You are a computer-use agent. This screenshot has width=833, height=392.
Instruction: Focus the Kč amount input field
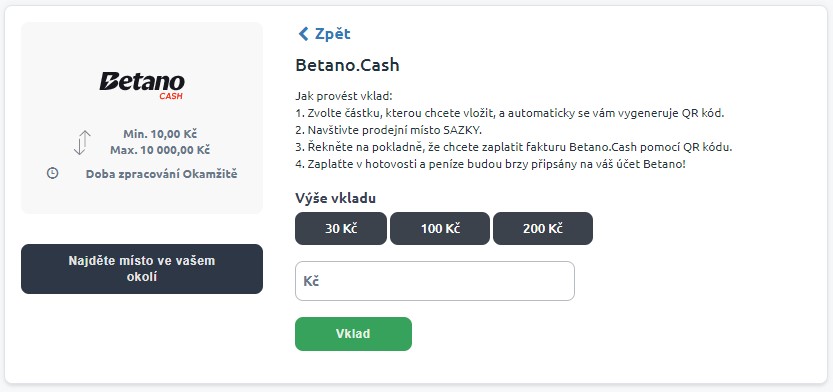[435, 281]
